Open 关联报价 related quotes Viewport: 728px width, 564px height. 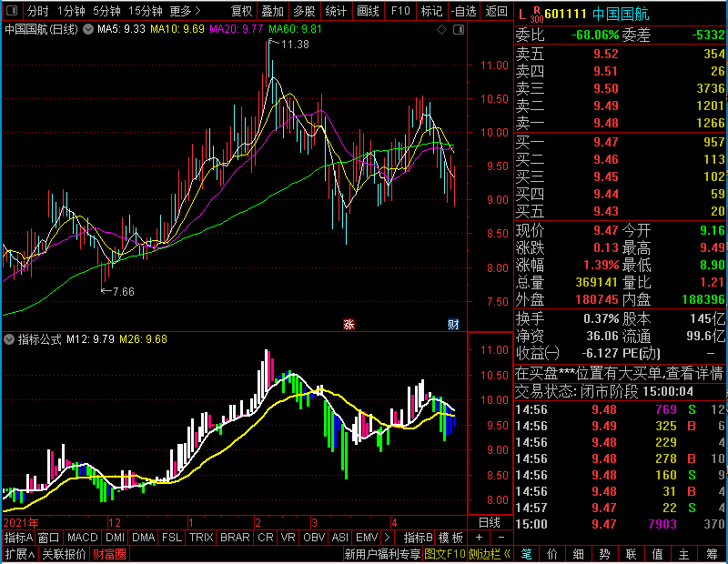point(64,554)
